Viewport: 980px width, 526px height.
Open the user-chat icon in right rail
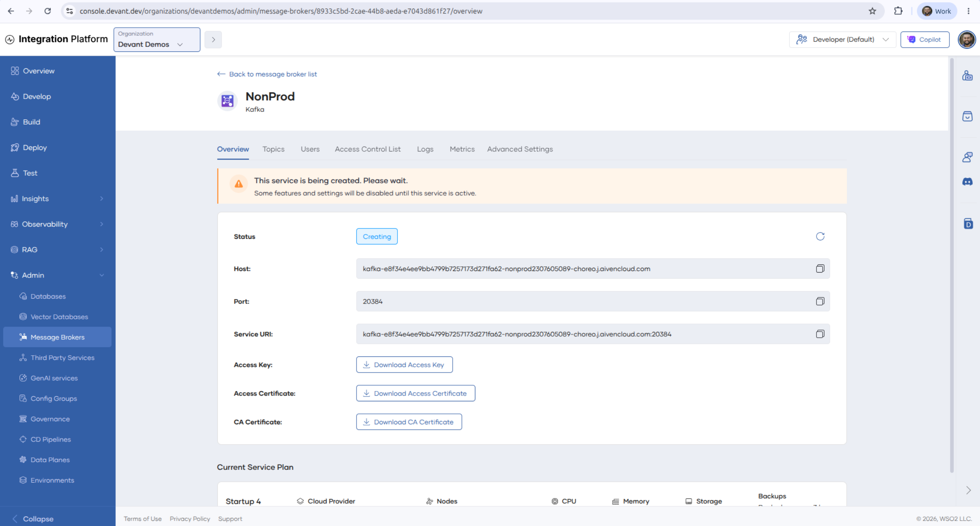pyautogui.click(x=967, y=157)
